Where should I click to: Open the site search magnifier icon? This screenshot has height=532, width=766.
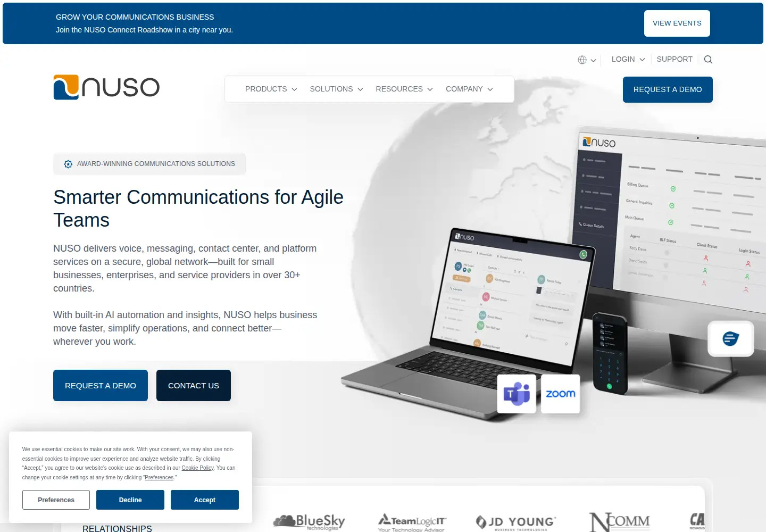(708, 60)
